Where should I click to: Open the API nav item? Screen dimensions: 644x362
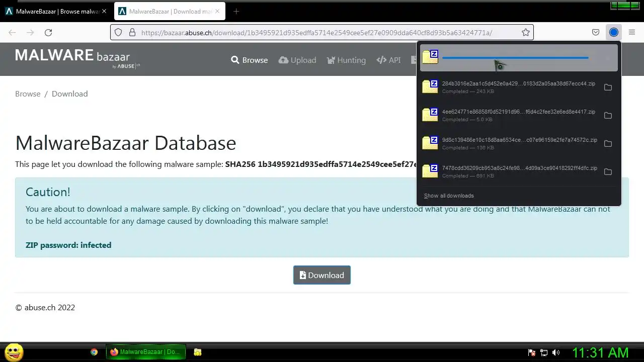(388, 60)
